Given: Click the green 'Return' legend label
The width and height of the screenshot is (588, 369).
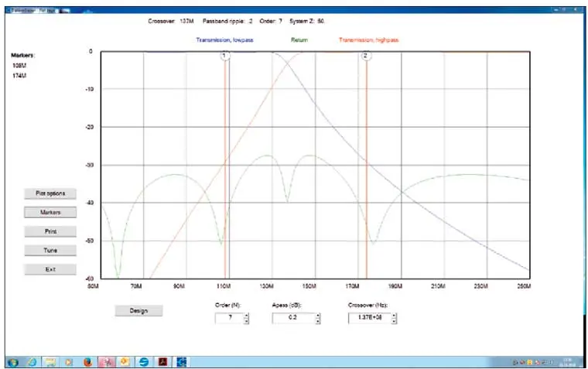Looking at the screenshot, I should [x=299, y=40].
